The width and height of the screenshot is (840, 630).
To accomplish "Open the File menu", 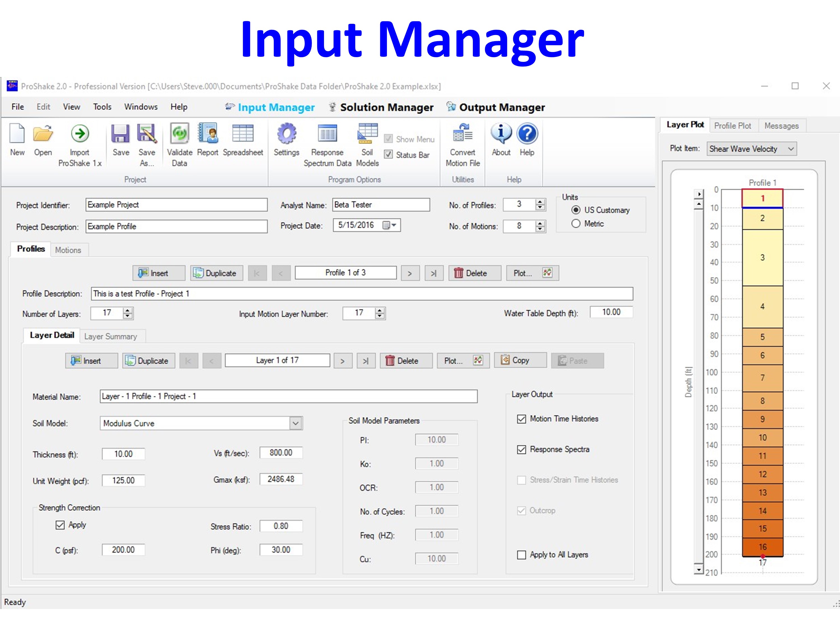I will coord(18,107).
